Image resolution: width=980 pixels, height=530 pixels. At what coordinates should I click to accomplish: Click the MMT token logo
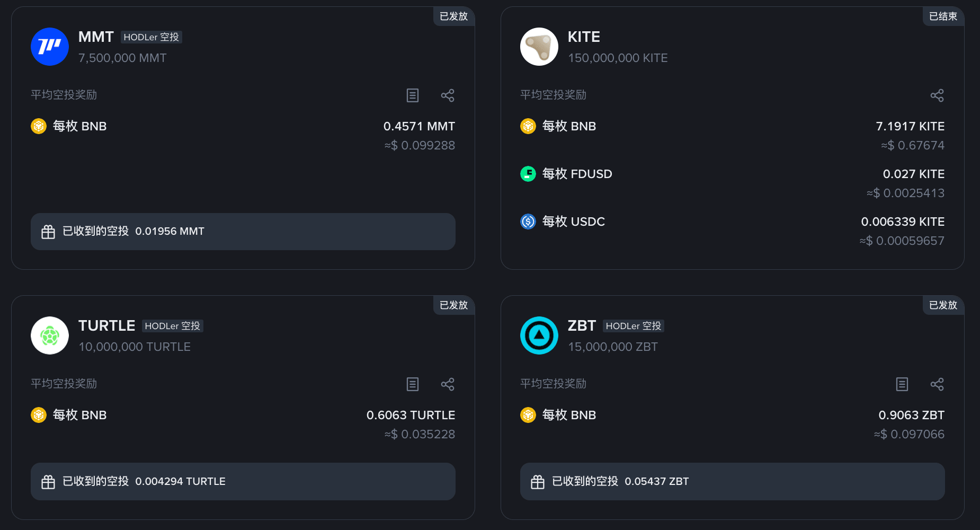[x=50, y=47]
